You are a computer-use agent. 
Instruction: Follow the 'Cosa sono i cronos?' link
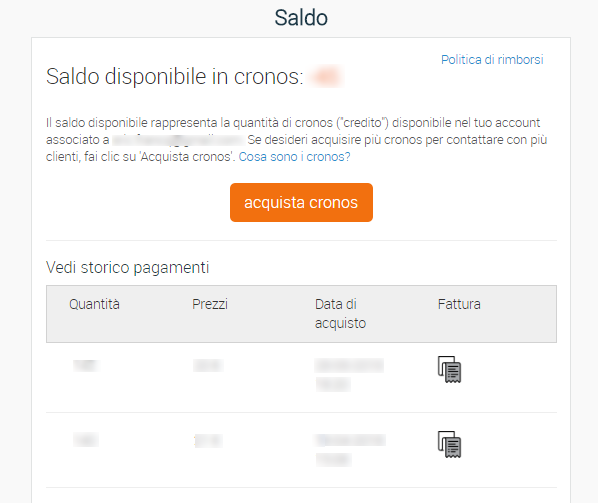(294, 157)
